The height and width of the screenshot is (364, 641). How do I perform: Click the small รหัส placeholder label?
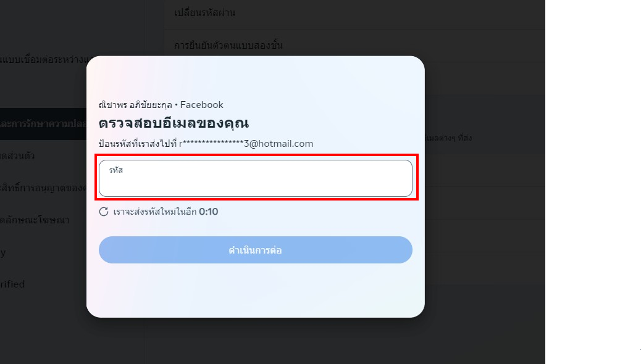click(x=115, y=170)
